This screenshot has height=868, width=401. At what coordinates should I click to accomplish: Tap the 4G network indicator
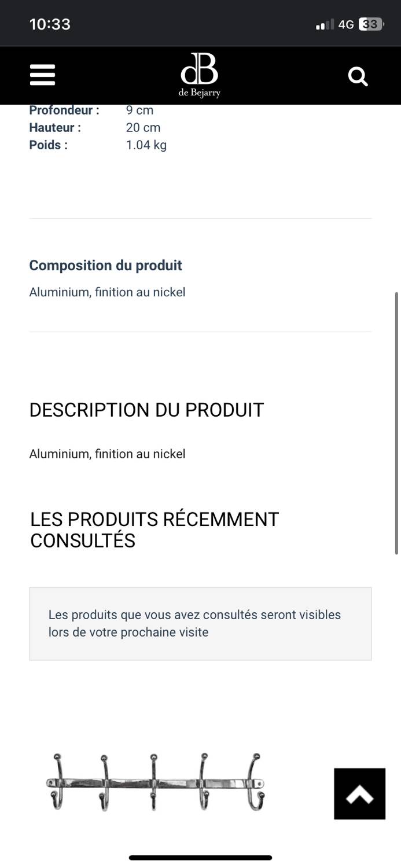[x=346, y=24]
